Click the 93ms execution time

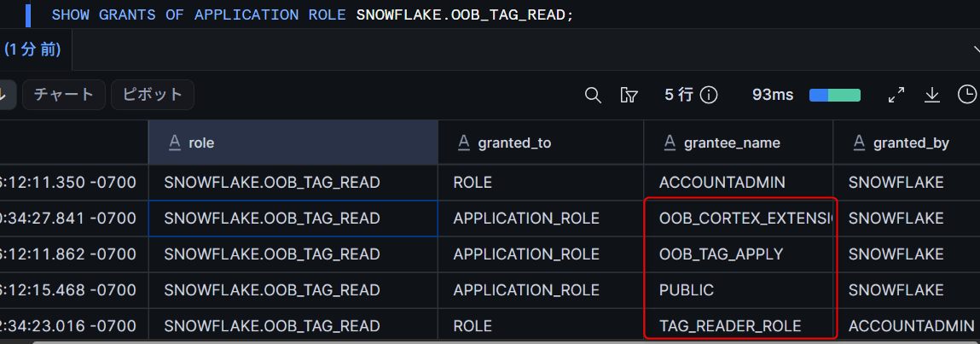tap(773, 95)
